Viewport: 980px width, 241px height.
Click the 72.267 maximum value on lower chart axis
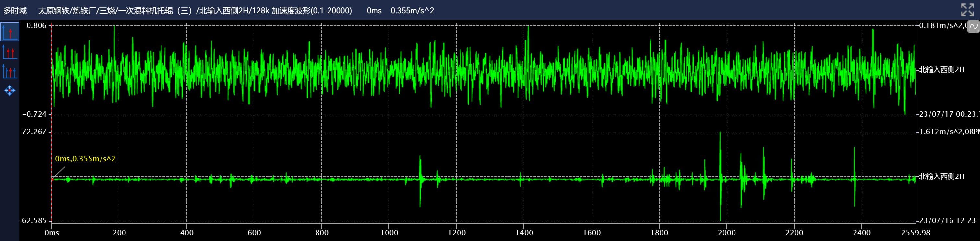click(x=34, y=132)
